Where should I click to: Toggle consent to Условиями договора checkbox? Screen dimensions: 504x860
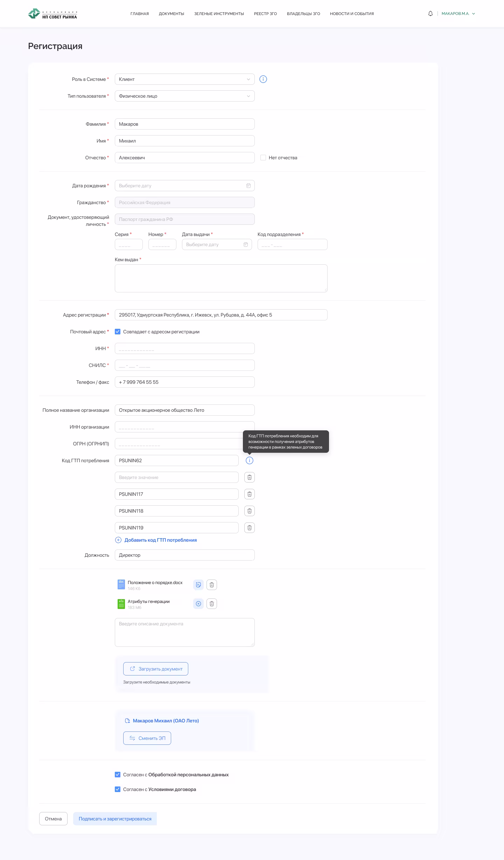pyautogui.click(x=118, y=789)
